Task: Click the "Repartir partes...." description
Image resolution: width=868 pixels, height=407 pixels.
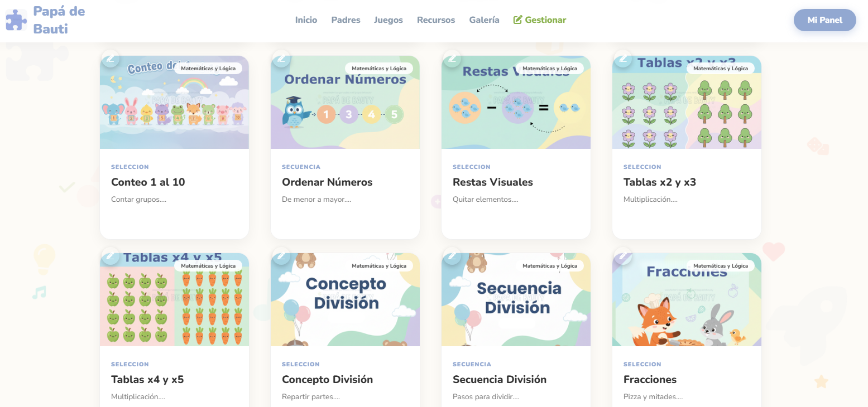Action: [x=311, y=396]
